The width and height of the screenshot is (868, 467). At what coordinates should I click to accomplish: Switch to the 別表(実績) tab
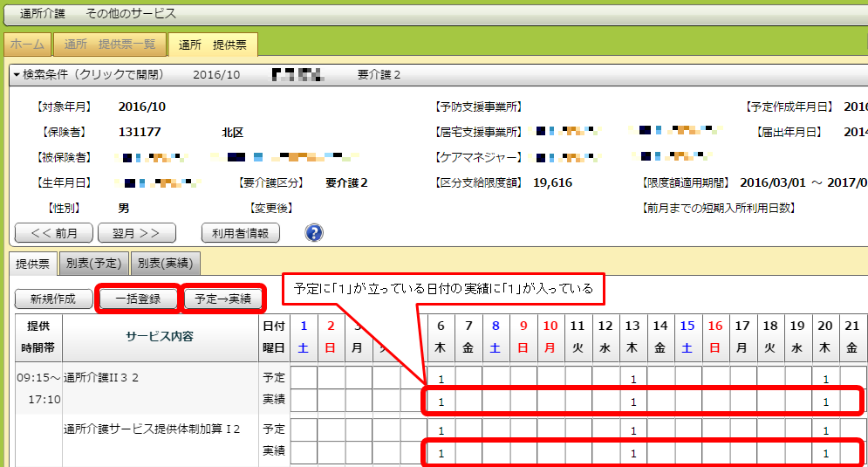166,263
